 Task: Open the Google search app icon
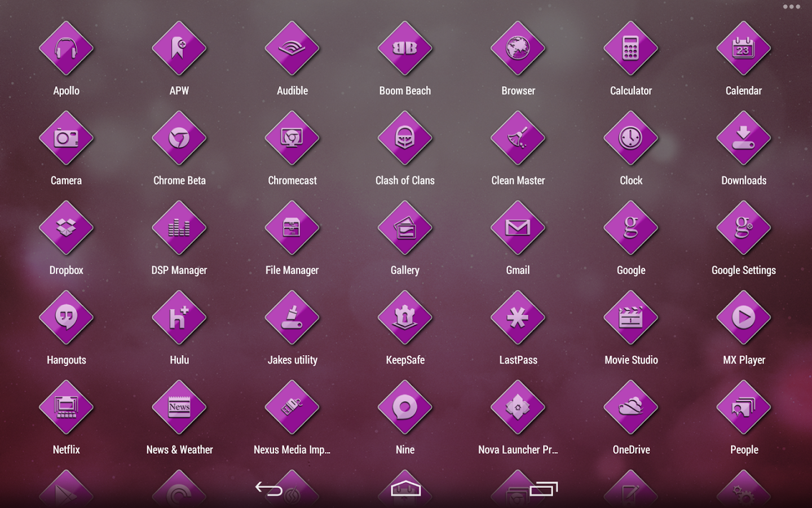pos(631,228)
